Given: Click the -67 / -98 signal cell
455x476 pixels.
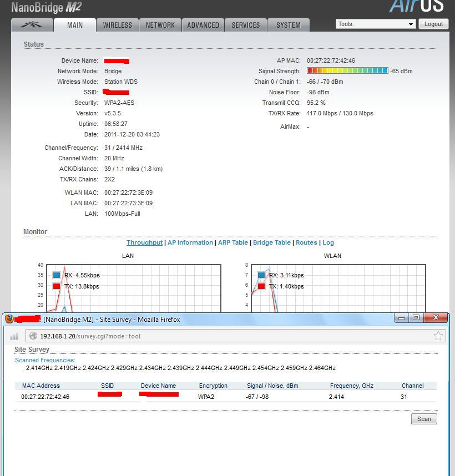Looking at the screenshot, I should [257, 397].
